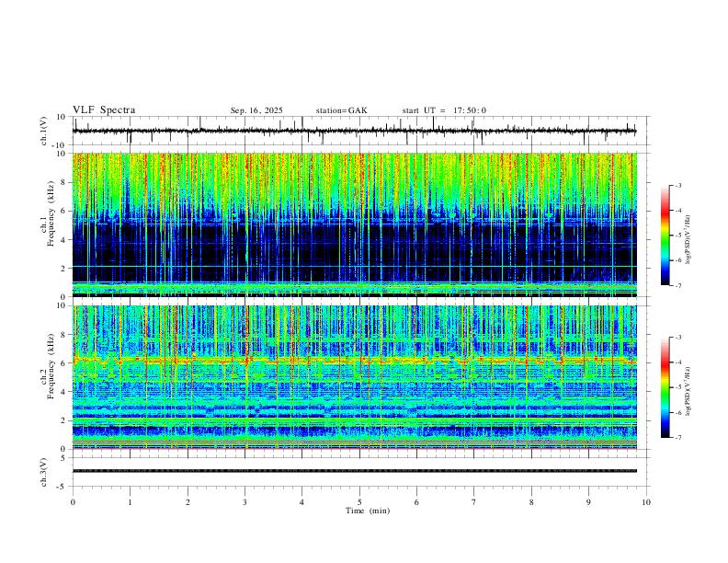Click time-axis tick label '5'
The width and height of the screenshot is (728, 563).
click(x=359, y=502)
